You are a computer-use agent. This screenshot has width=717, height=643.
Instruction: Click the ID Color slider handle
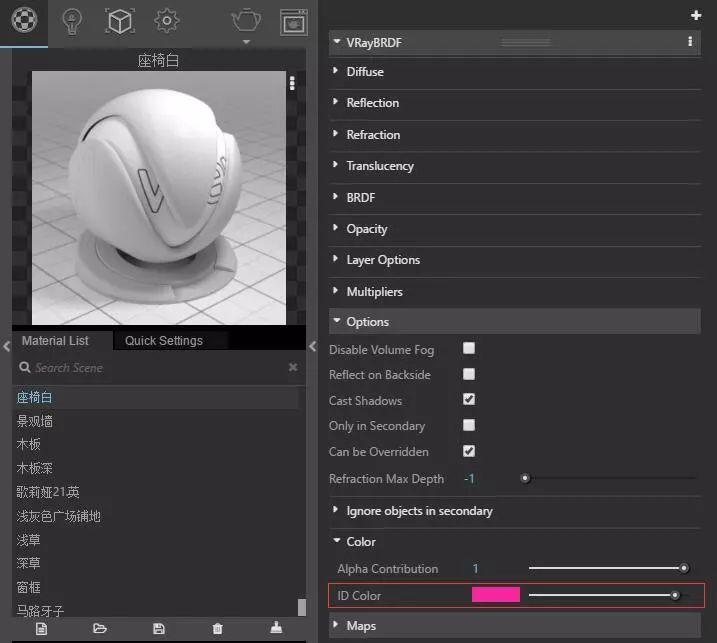[675, 595]
